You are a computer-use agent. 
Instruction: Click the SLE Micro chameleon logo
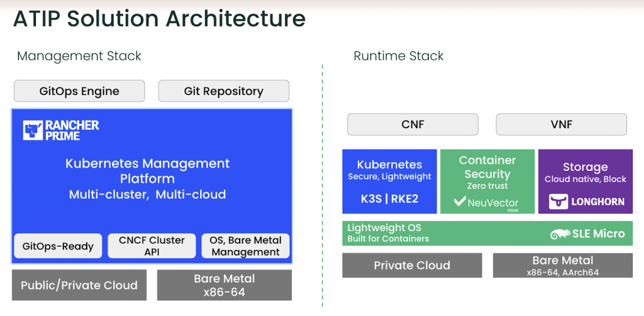(x=560, y=234)
